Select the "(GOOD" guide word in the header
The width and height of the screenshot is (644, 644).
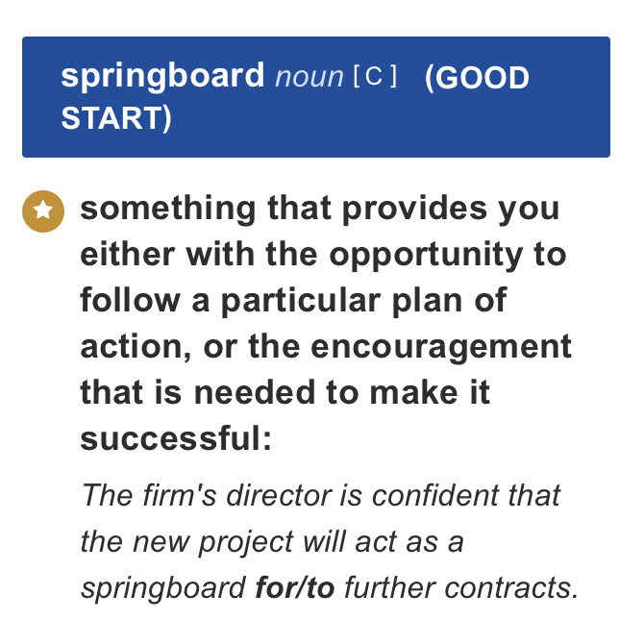click(x=477, y=78)
